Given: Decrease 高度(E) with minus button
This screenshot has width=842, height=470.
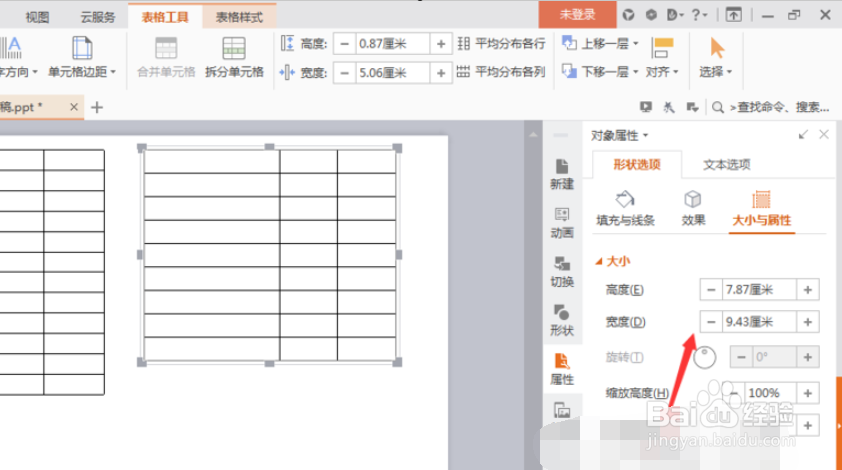Looking at the screenshot, I should click(711, 290).
